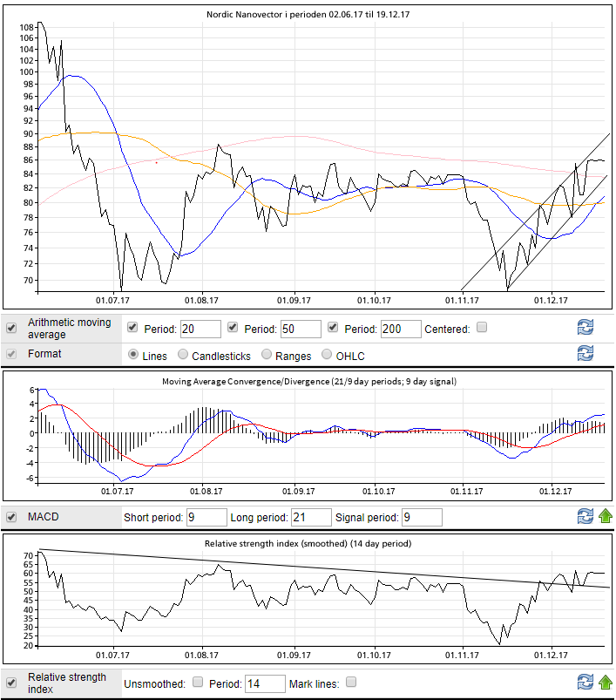
Task: Click the Long period: label
Action: 259,518
